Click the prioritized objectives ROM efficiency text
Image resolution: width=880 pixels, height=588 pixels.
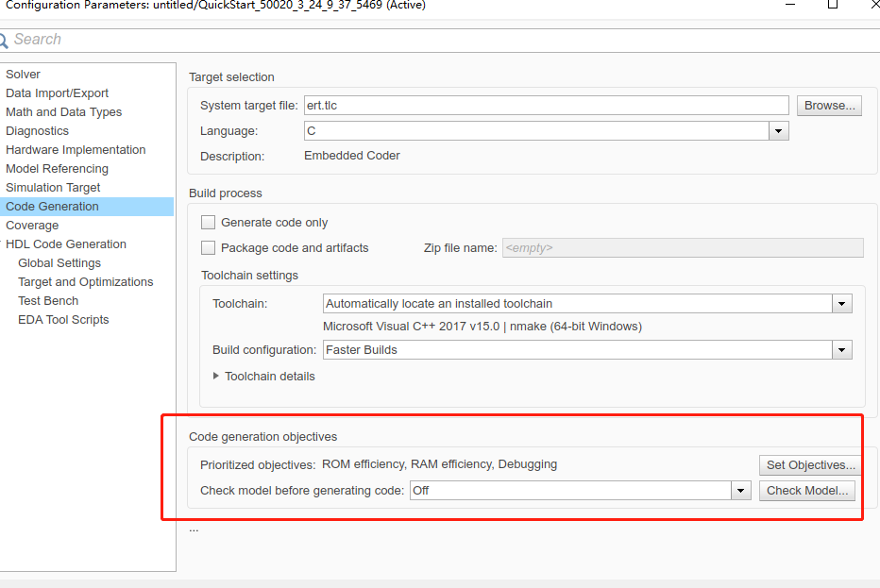pos(439,464)
